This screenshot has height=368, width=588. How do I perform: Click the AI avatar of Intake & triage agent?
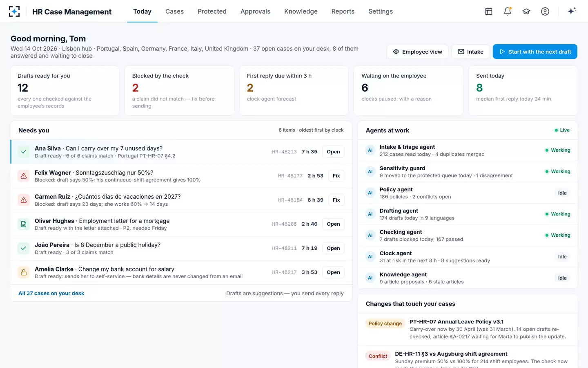[x=370, y=150]
